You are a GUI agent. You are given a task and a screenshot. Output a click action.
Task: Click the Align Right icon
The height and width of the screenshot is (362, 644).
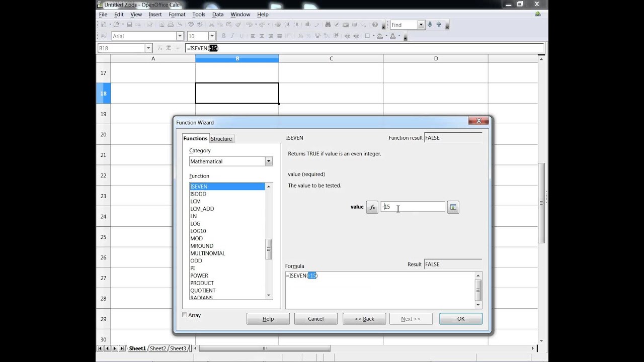[271, 36]
